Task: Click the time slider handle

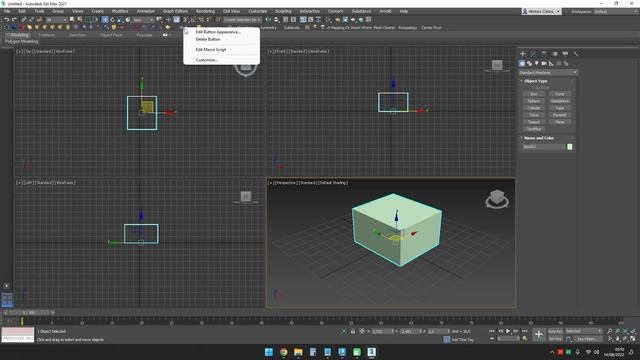Action: (x=29, y=313)
